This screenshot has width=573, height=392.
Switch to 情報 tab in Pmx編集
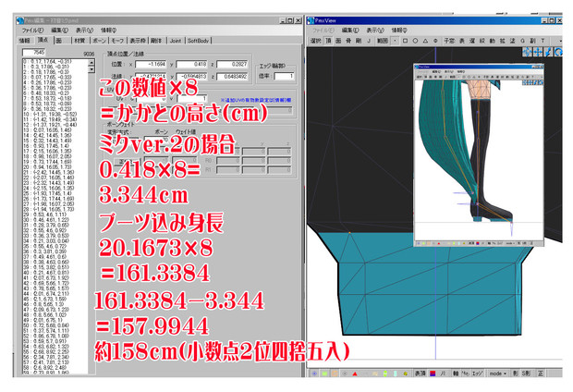(24, 41)
